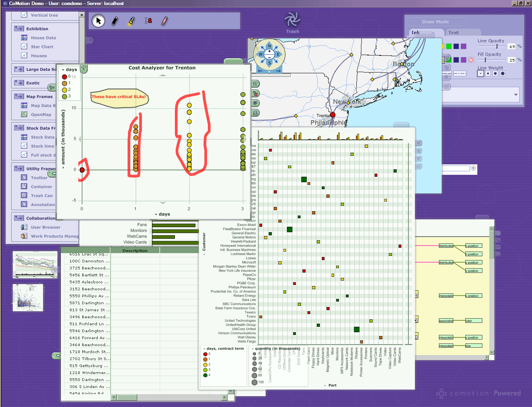Switch to the Text tab
Viewport: 532px width, 407px height.
pos(453,33)
